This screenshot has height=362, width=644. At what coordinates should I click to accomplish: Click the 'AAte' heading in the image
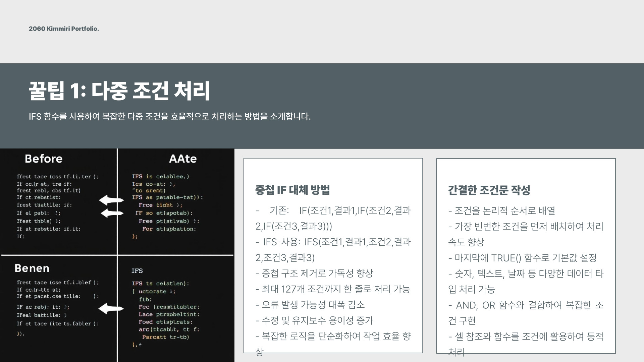(x=183, y=159)
